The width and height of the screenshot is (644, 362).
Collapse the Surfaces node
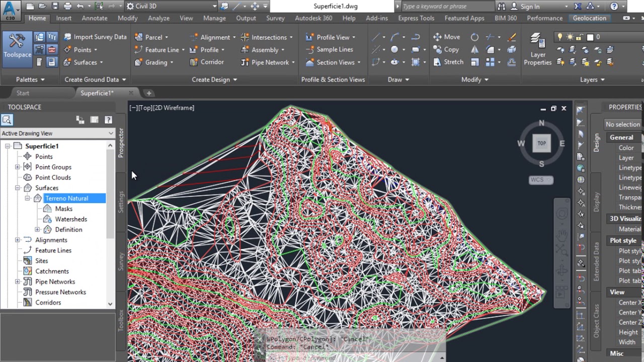(18, 188)
